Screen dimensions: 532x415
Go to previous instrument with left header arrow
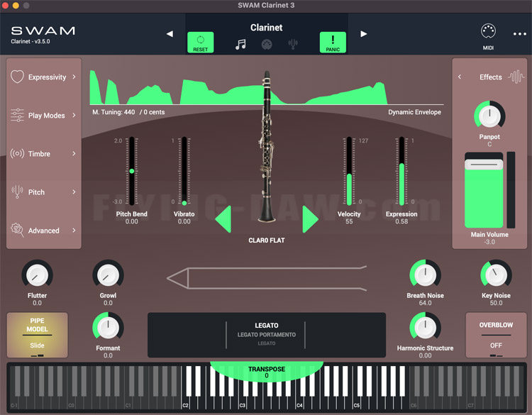point(170,33)
